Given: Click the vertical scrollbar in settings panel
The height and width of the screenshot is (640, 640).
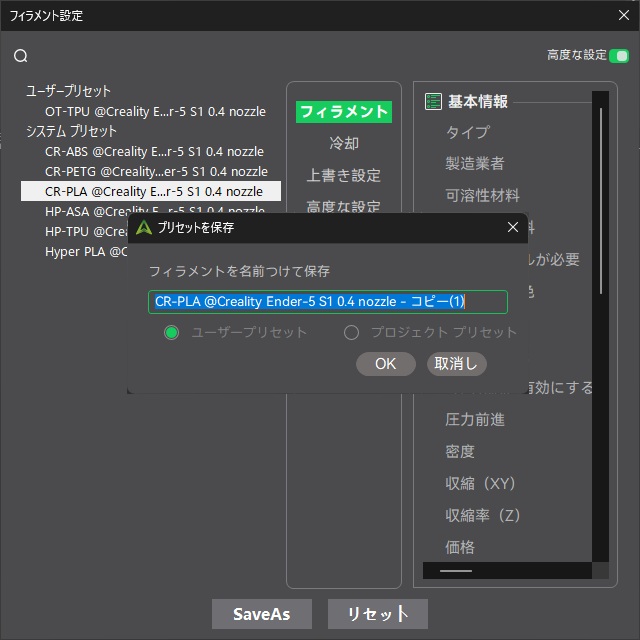Looking at the screenshot, I should tap(601, 200).
